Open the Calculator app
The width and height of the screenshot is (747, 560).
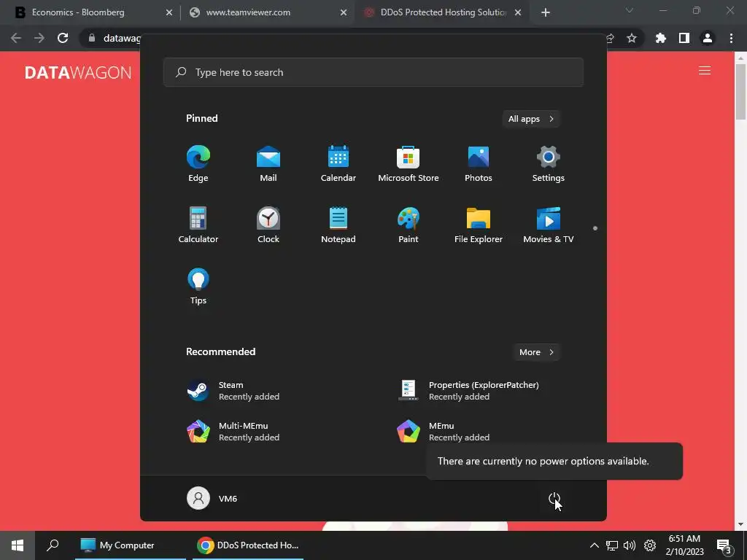[x=198, y=225]
